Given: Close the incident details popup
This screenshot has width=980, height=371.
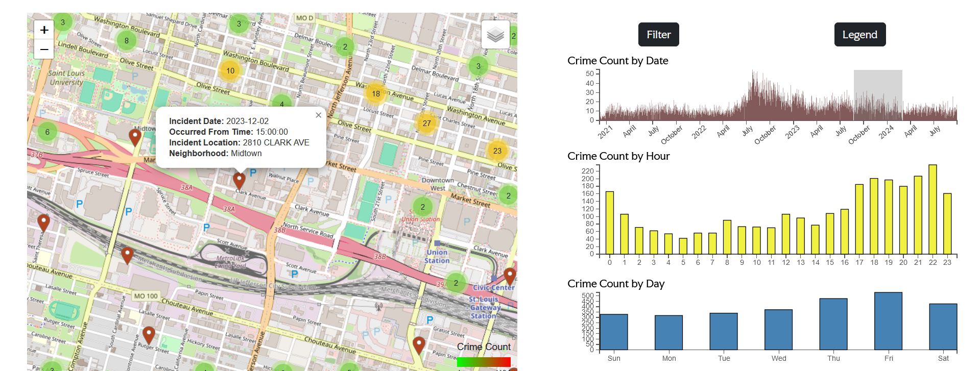Looking at the screenshot, I should 318,115.
